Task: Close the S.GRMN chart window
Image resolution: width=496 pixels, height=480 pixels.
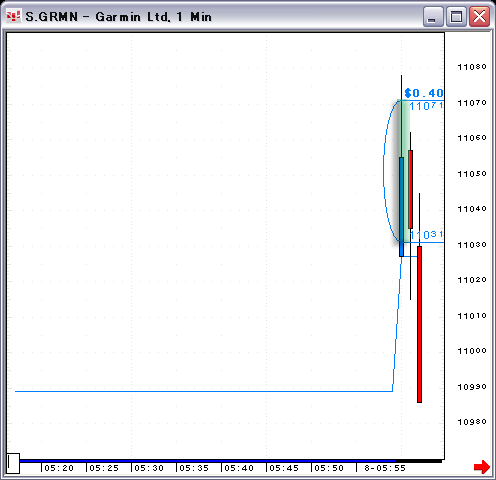Action: [479, 16]
